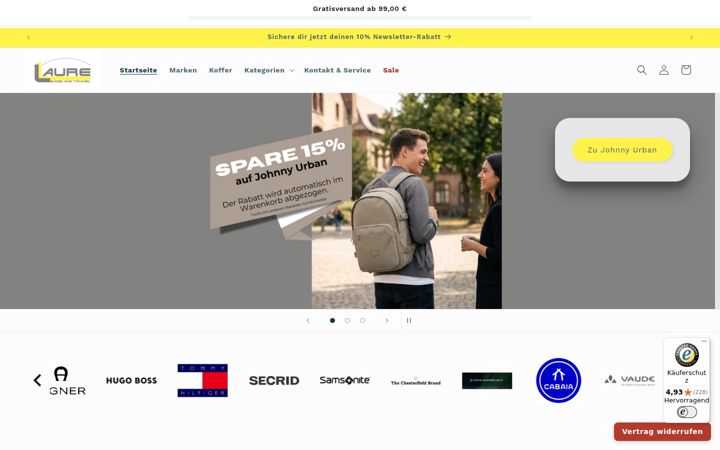Open the Sale menu item
Viewport: 720px width, 450px height.
coord(391,70)
